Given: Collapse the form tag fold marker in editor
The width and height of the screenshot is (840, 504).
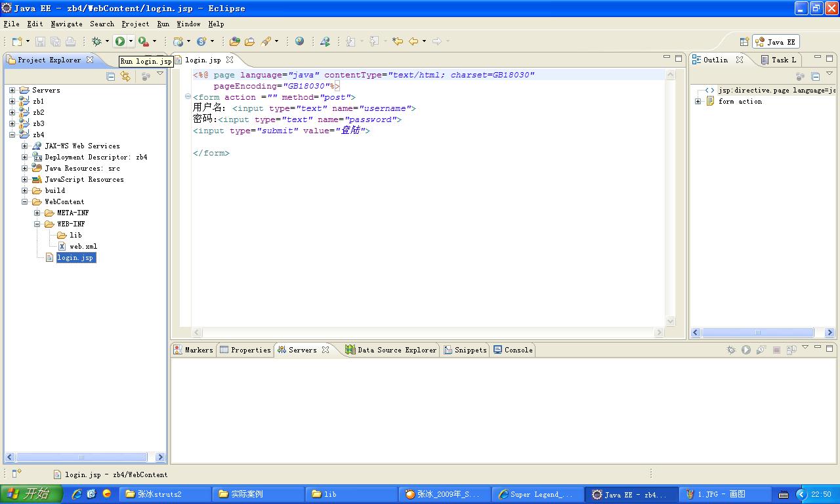Looking at the screenshot, I should tap(188, 97).
